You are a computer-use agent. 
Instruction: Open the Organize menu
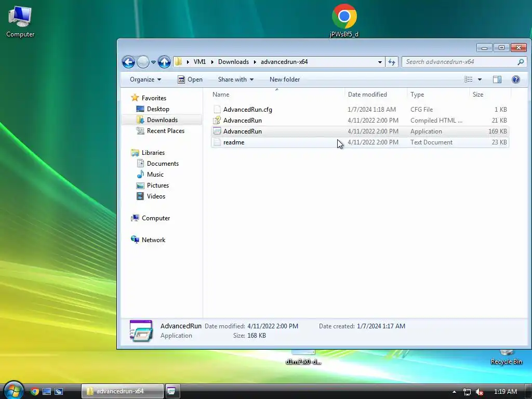(x=145, y=79)
